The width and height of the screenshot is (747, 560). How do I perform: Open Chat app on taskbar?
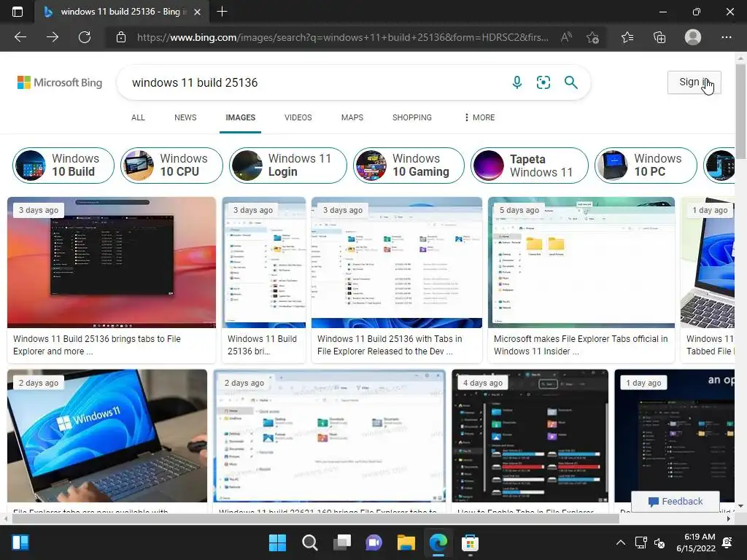(374, 542)
